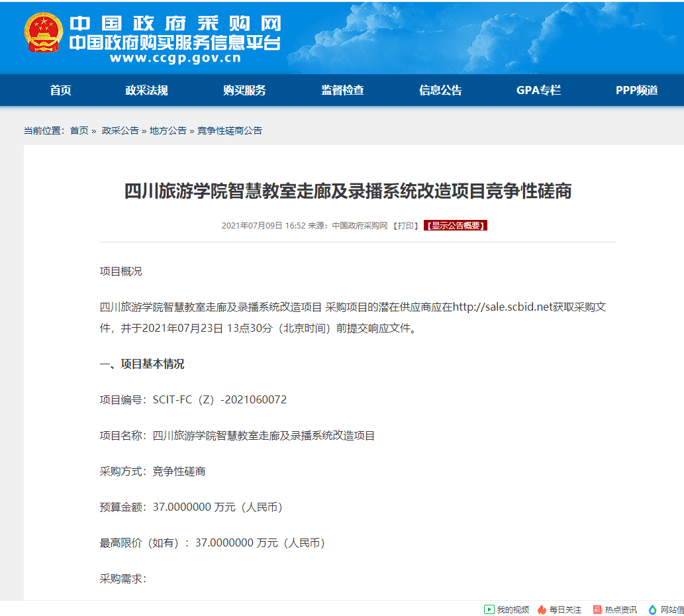Click the 项目概况 heading
The height and width of the screenshot is (616, 684).
(x=121, y=272)
